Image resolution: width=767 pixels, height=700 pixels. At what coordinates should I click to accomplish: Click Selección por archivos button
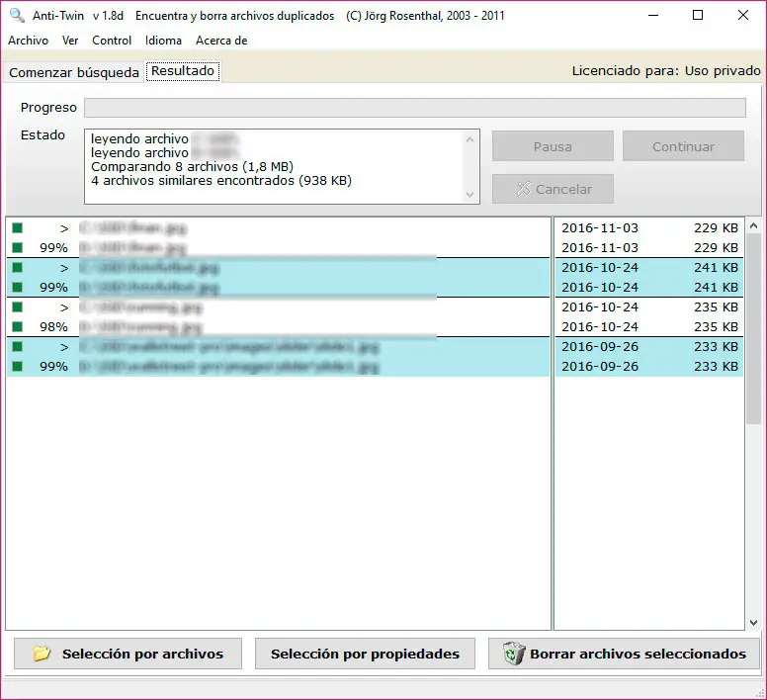[128, 654]
